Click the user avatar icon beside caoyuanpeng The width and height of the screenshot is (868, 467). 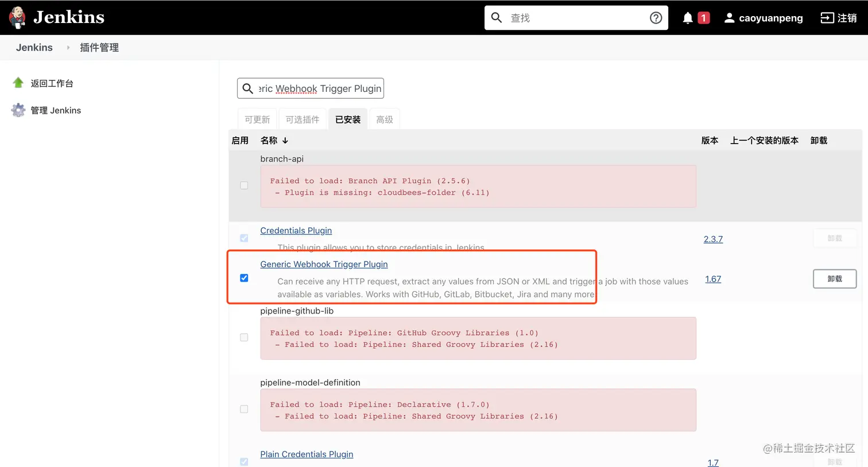[729, 18]
